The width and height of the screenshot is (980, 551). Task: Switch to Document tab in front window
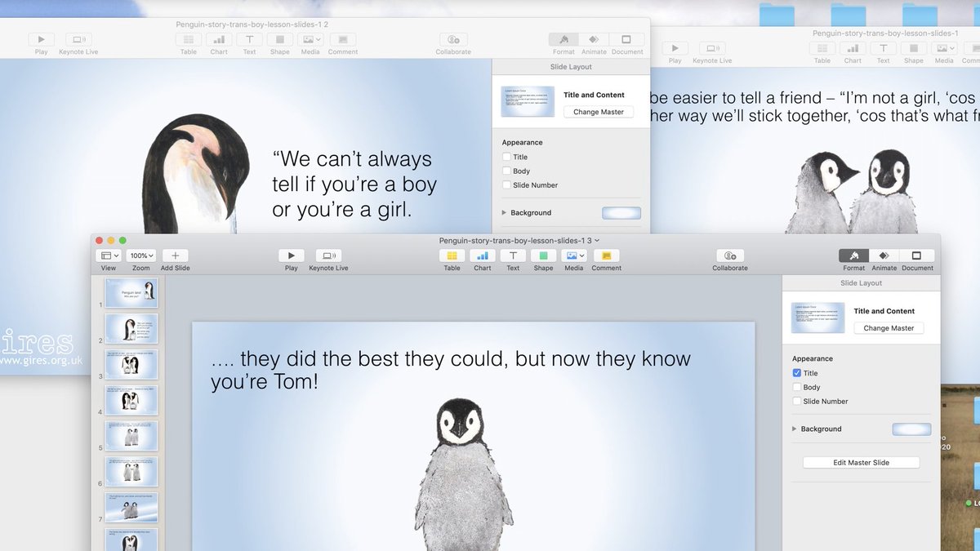pos(916,256)
